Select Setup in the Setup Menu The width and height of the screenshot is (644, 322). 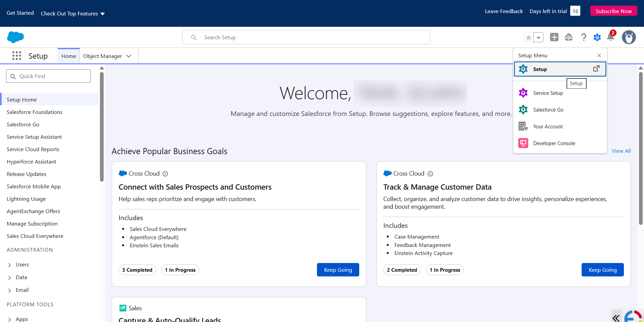tap(560, 69)
